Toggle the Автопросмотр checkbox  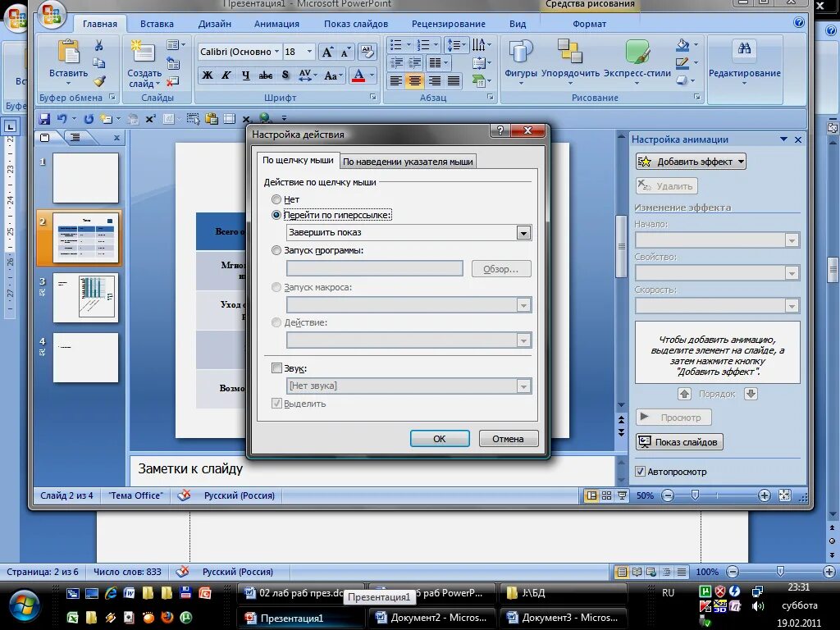[640, 472]
